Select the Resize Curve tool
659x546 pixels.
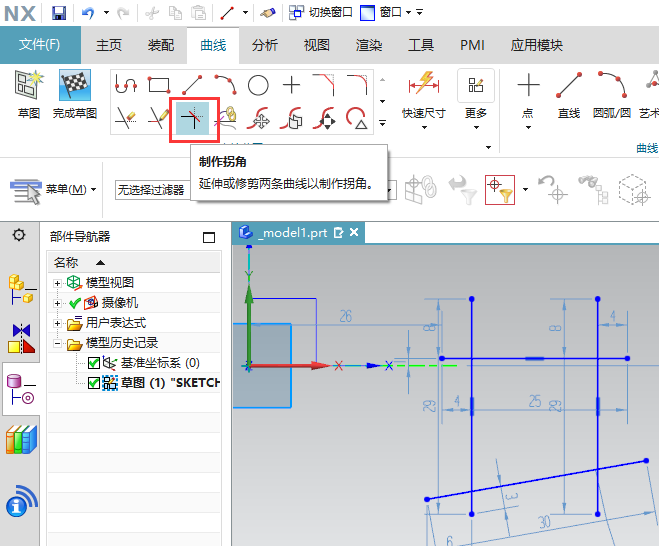click(324, 118)
